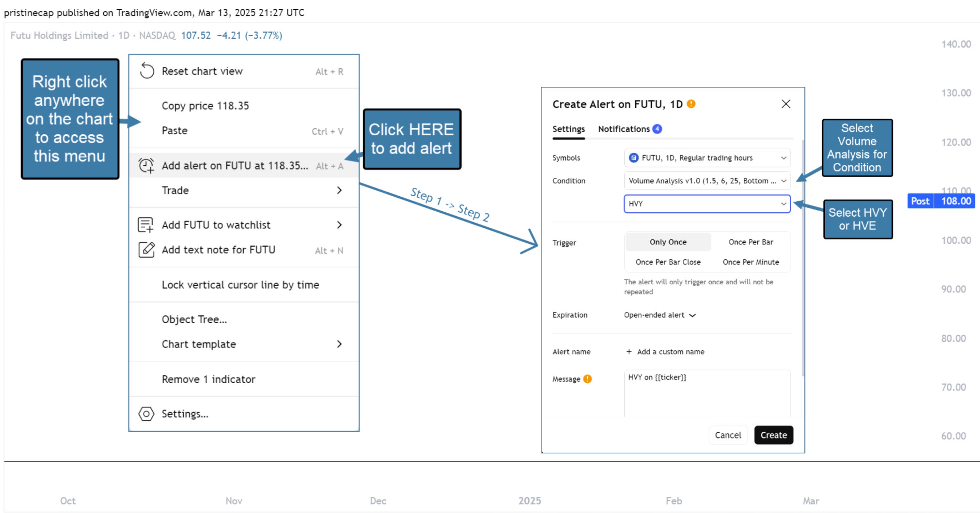The height and width of the screenshot is (513, 980).
Task: Expand the Volume Analysis condition dropdown
Action: [x=707, y=181]
